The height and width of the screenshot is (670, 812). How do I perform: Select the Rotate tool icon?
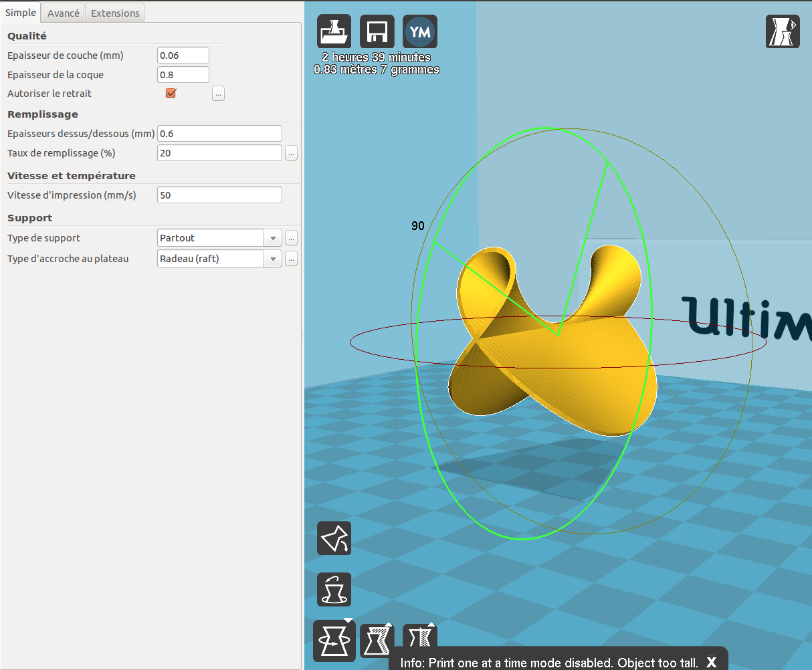pyautogui.click(x=334, y=641)
